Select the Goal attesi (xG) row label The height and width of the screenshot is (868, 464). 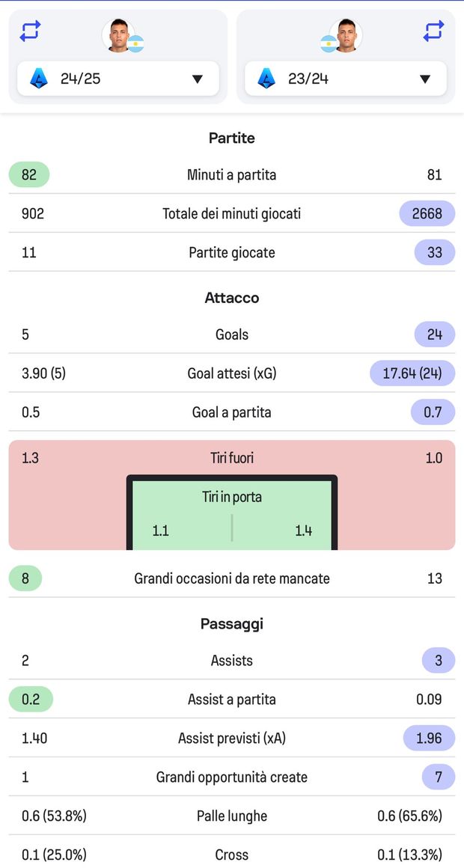[x=232, y=373]
